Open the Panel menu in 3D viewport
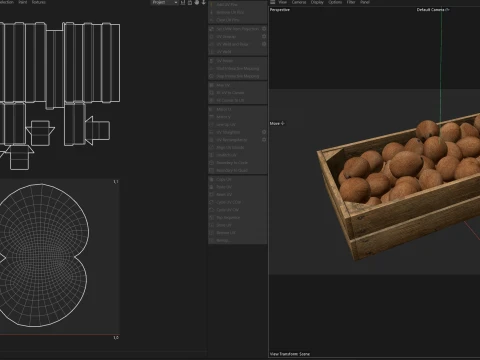Viewport: 480px width, 360px height. tap(365, 2)
